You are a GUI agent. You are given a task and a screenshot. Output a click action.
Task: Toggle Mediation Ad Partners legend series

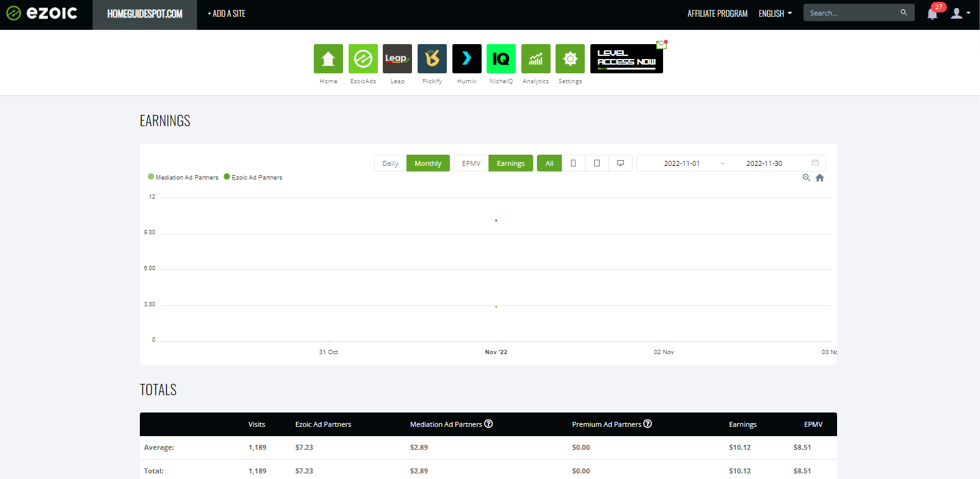183,177
